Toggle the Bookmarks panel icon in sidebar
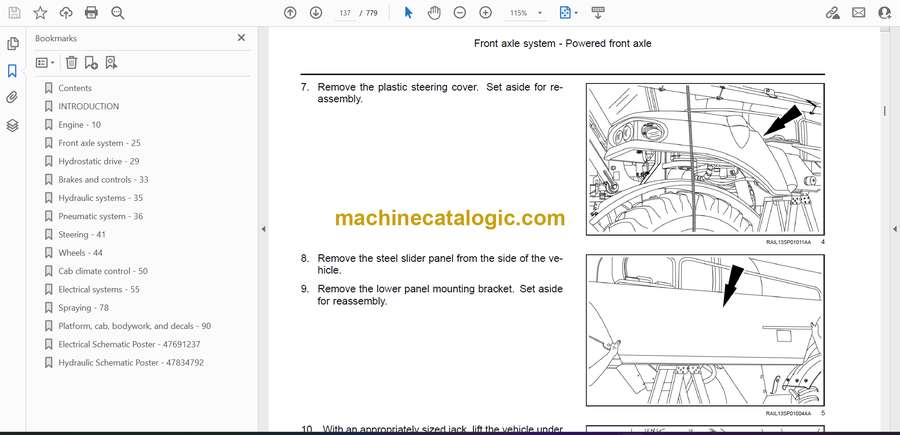 [x=13, y=71]
